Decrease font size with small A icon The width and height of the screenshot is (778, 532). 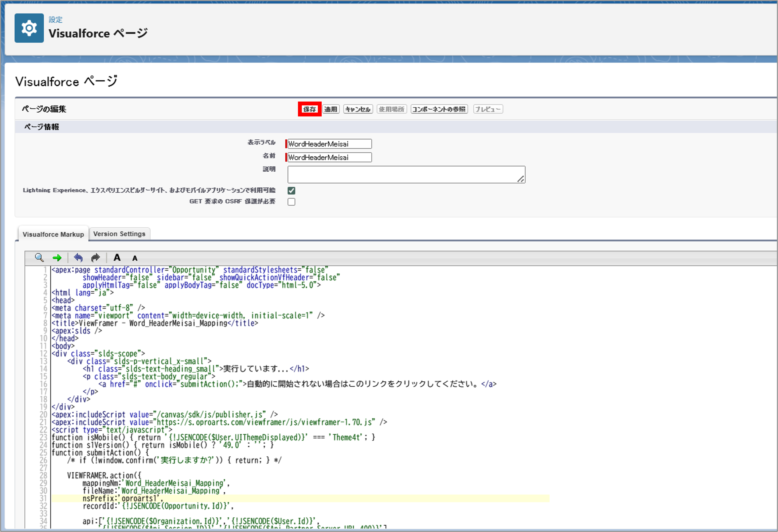click(x=135, y=258)
